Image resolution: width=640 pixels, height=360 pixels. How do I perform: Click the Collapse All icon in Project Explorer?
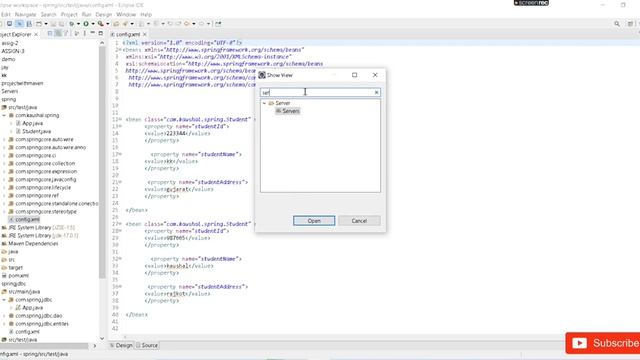tap(50, 34)
